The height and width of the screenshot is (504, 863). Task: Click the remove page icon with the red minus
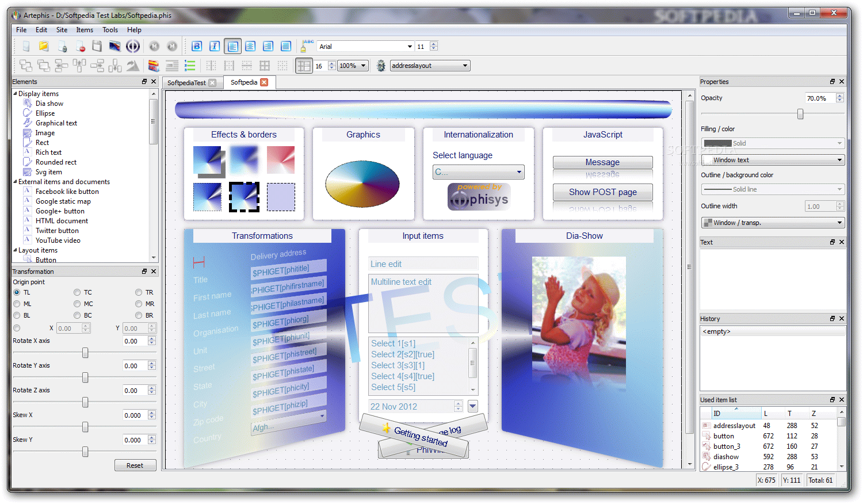point(80,47)
